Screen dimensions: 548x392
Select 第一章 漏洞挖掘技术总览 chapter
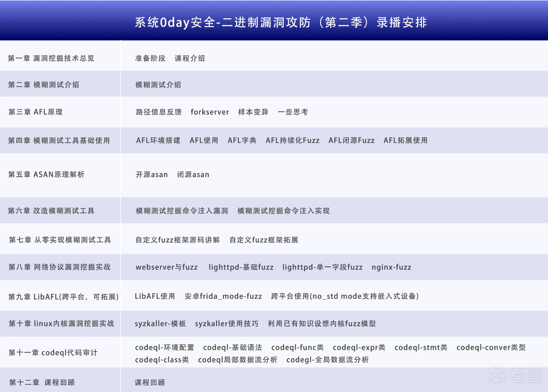pos(51,58)
